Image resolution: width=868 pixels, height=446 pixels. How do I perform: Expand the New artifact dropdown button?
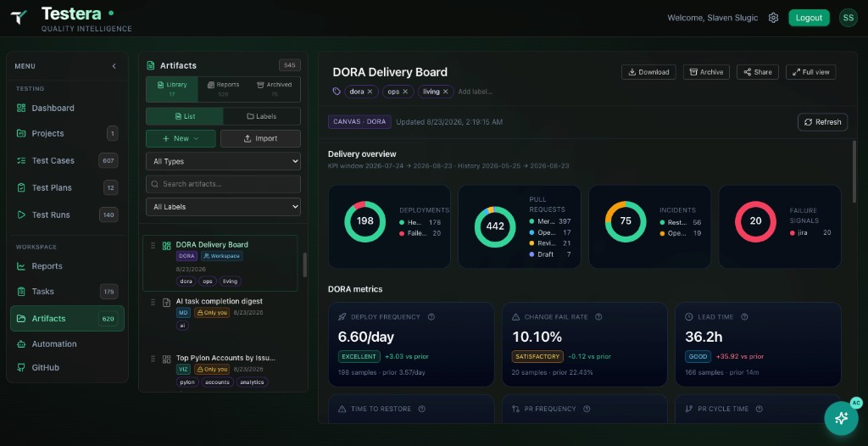tap(181, 138)
